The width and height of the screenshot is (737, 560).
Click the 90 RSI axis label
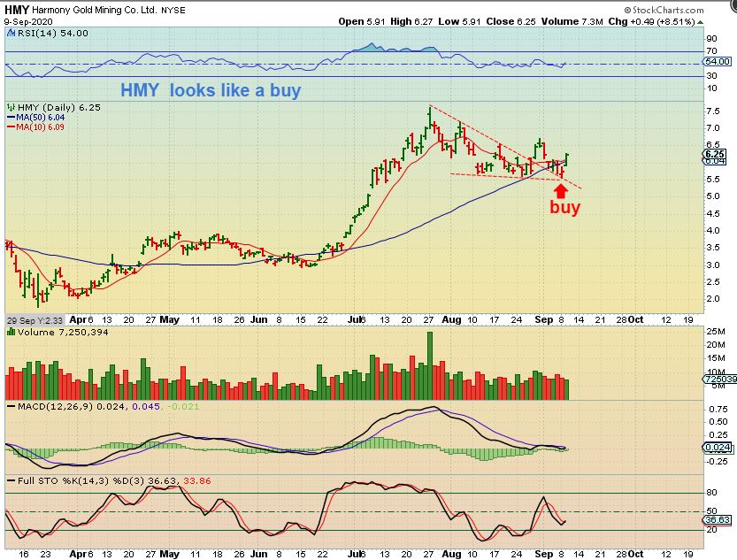click(x=711, y=39)
